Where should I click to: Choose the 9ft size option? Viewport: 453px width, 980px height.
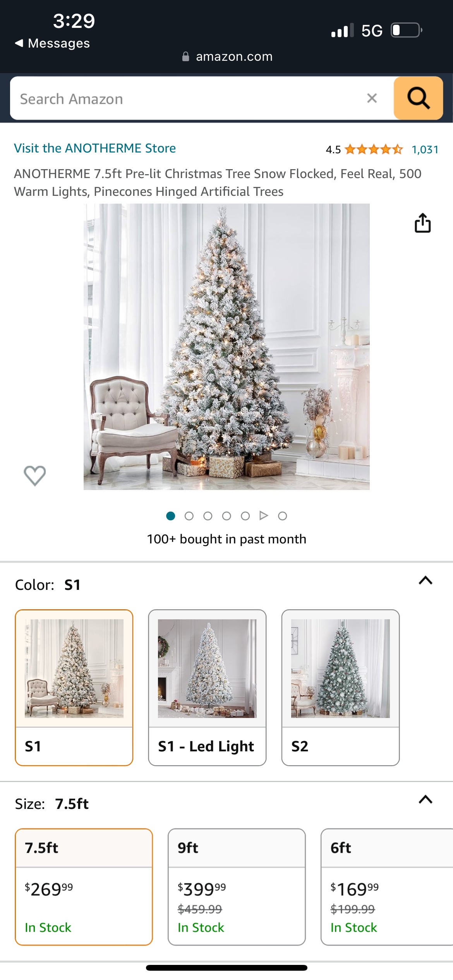(x=237, y=887)
